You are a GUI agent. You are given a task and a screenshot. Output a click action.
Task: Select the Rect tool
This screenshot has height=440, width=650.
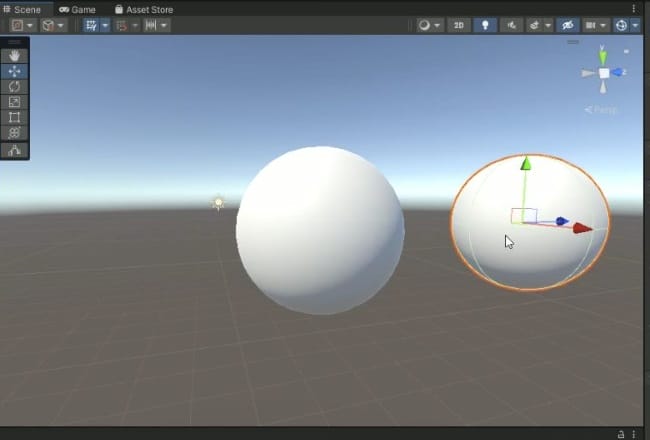tap(15, 117)
